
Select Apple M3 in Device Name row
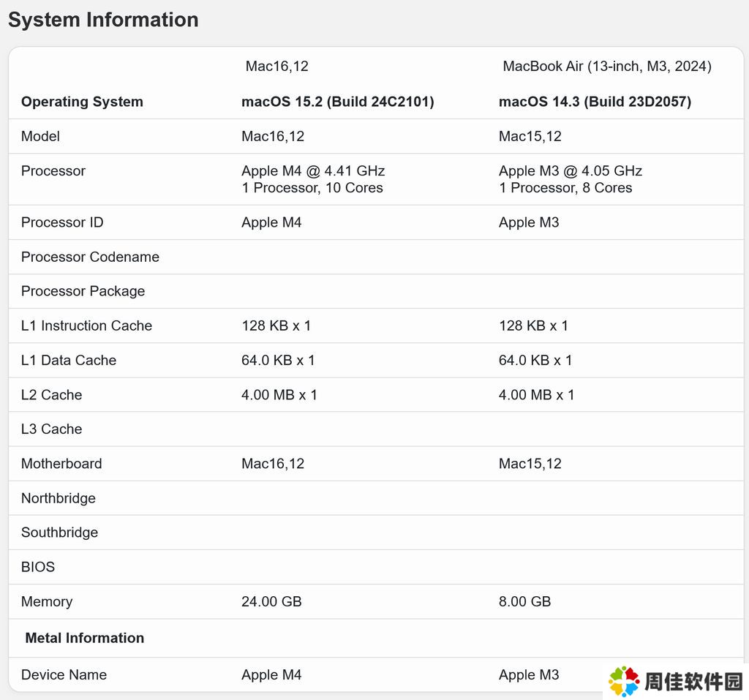pos(529,675)
